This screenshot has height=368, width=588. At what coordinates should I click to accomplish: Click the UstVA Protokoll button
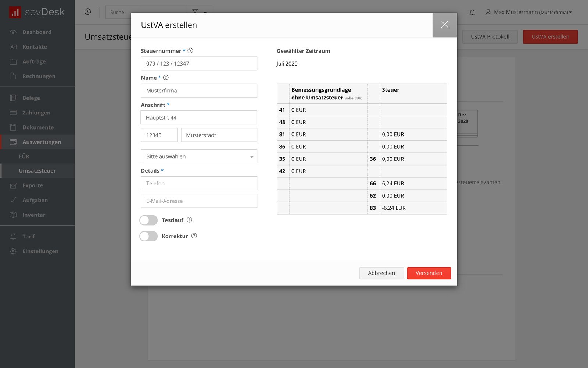coord(490,37)
